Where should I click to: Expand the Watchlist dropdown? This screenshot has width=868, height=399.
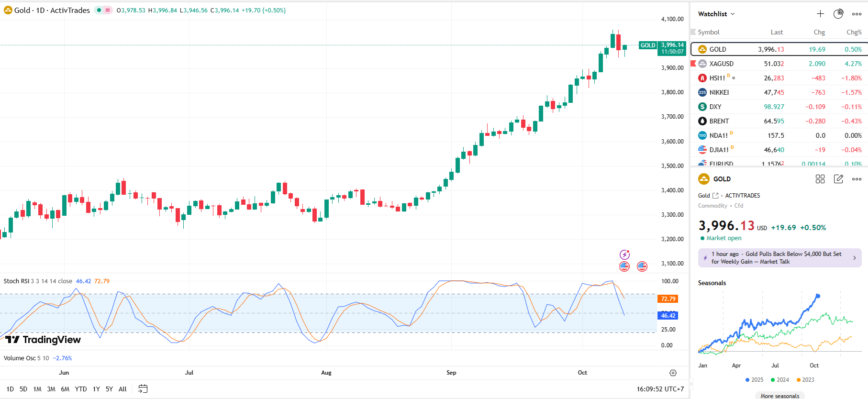(x=716, y=14)
